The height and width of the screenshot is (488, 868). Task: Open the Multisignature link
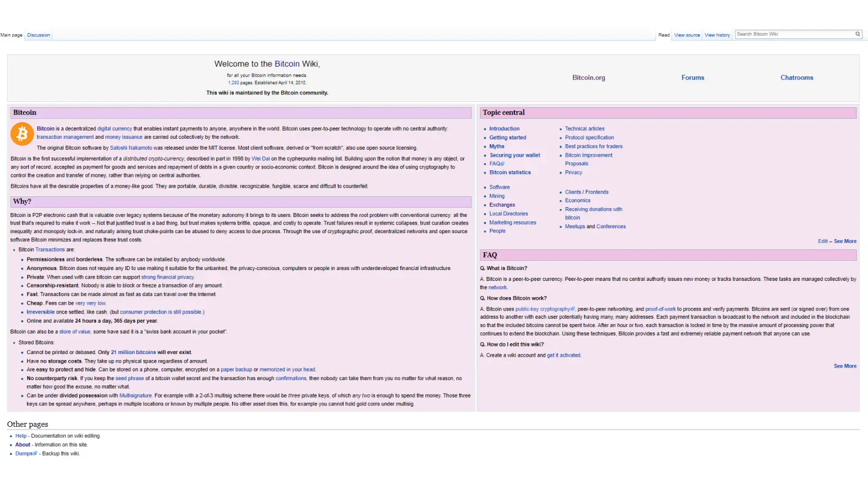point(136,396)
